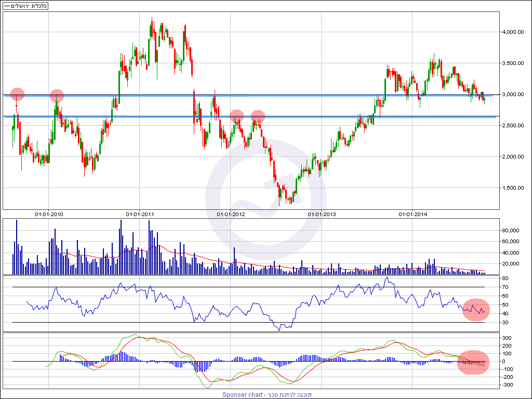Open the Sponser chart footer link
Image resolution: width=532 pixels, height=399 pixels.
click(267, 395)
